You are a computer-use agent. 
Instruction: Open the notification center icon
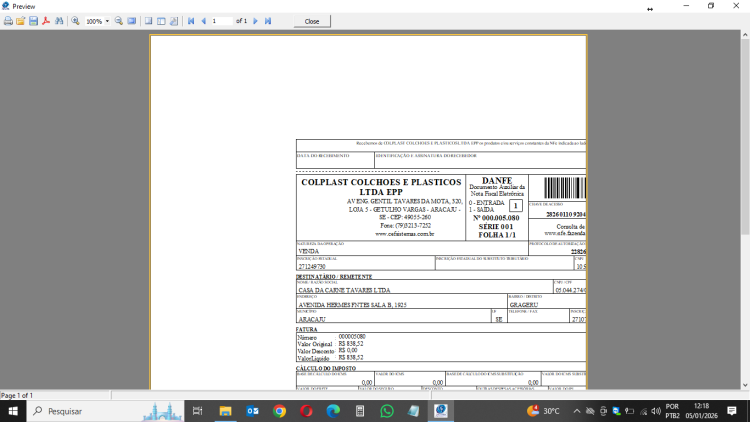click(732, 411)
